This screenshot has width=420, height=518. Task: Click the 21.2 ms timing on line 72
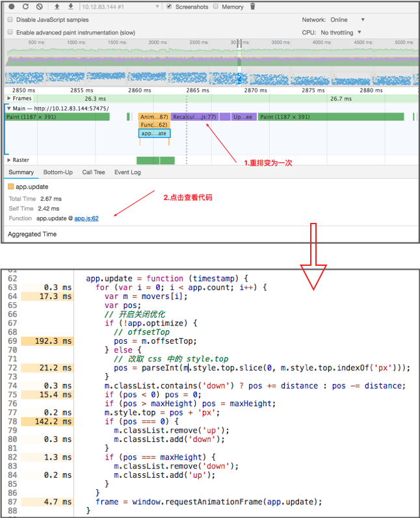click(x=55, y=368)
